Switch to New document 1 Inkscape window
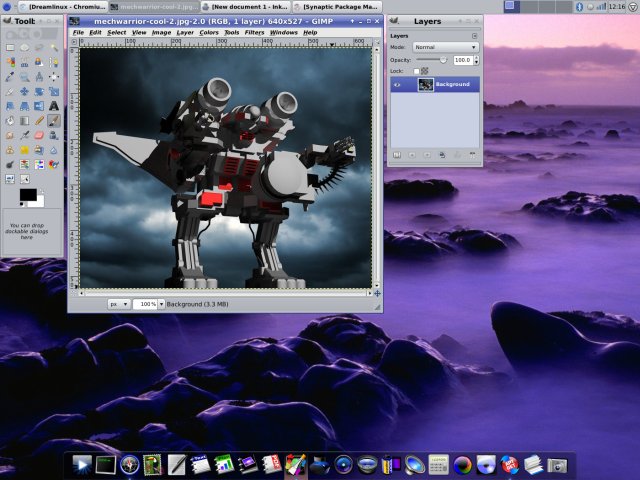 (246, 7)
